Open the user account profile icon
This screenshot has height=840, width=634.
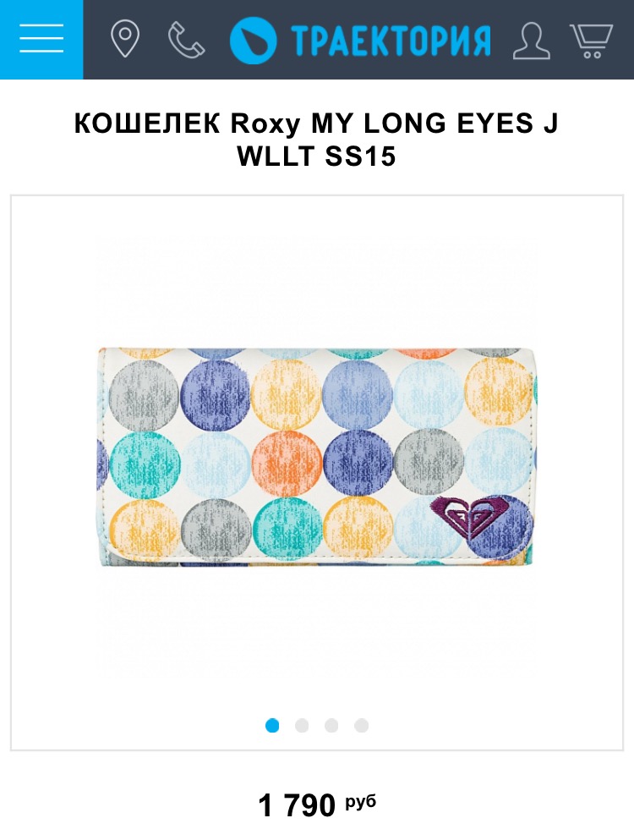(531, 41)
